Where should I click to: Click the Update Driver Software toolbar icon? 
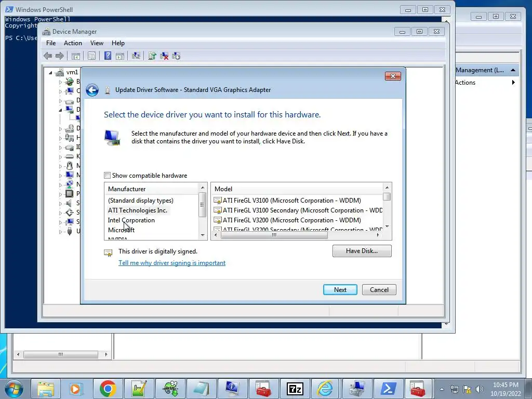tap(152, 56)
